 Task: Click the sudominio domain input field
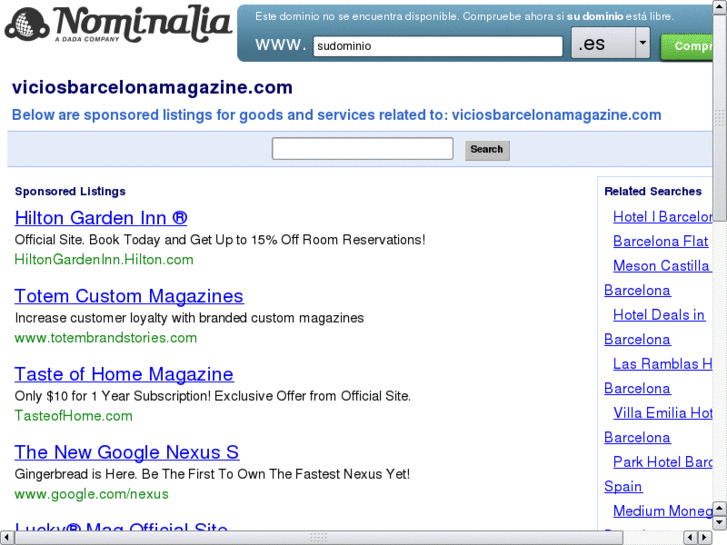[x=438, y=46]
